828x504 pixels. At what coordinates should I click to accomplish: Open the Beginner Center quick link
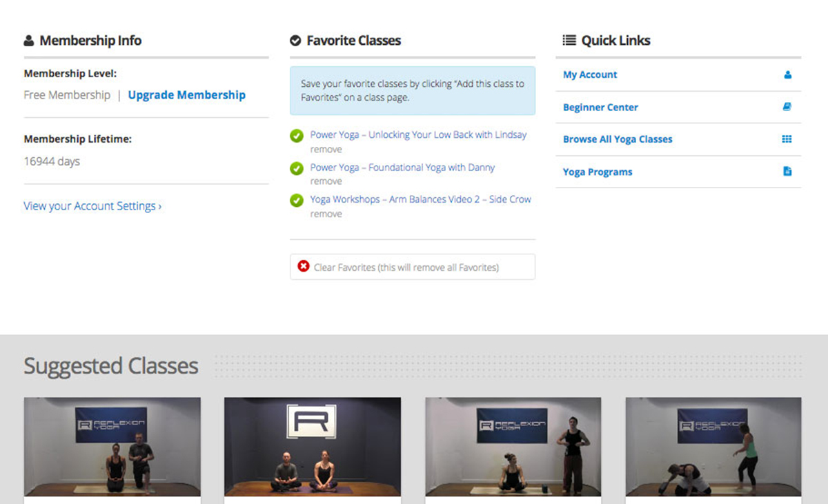click(600, 107)
